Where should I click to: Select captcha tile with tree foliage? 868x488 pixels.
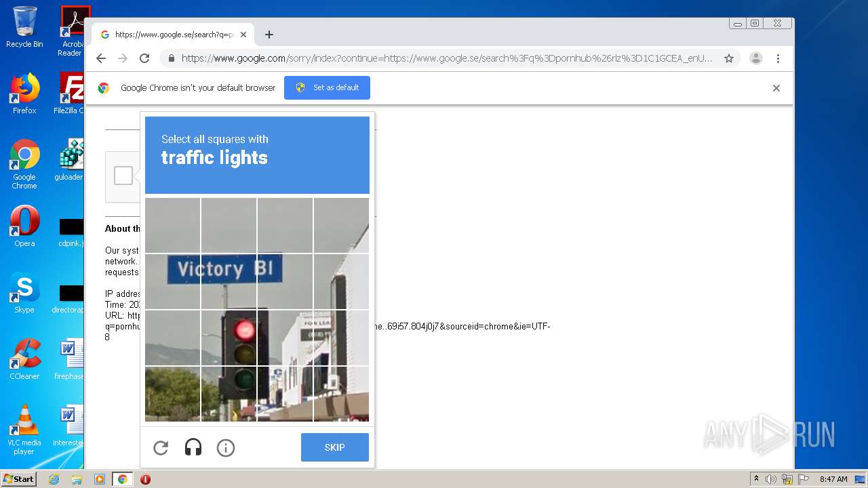[173, 394]
